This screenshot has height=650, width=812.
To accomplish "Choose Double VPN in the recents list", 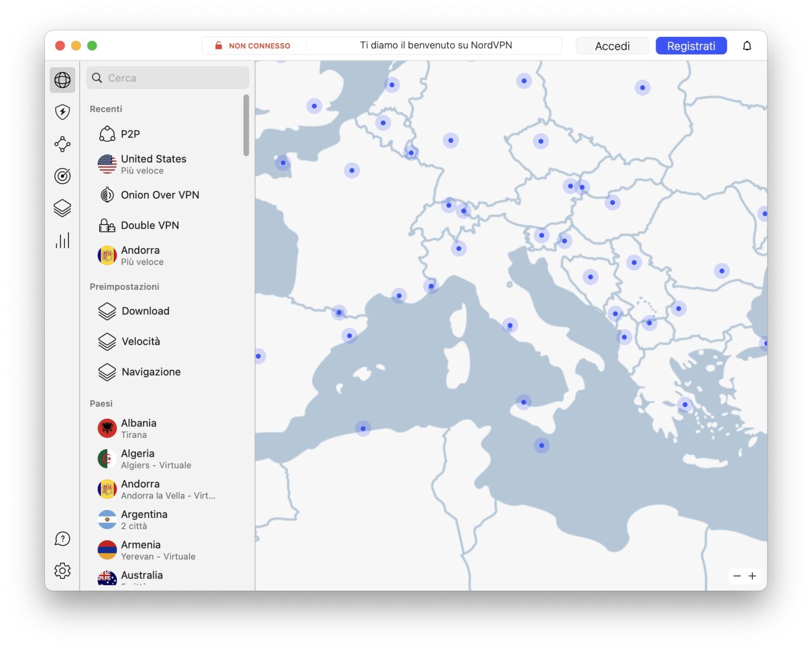I will coord(151,225).
